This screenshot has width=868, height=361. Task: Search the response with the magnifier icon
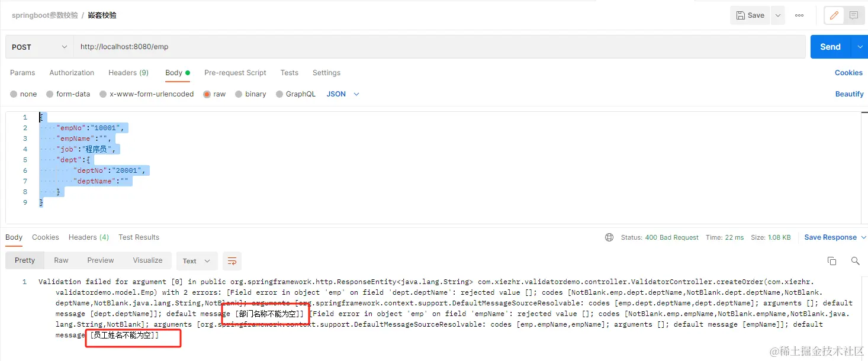(x=855, y=261)
